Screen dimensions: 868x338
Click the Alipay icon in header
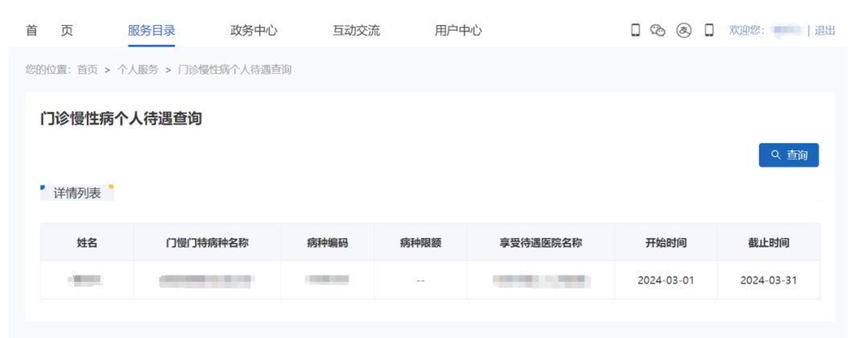tap(684, 31)
